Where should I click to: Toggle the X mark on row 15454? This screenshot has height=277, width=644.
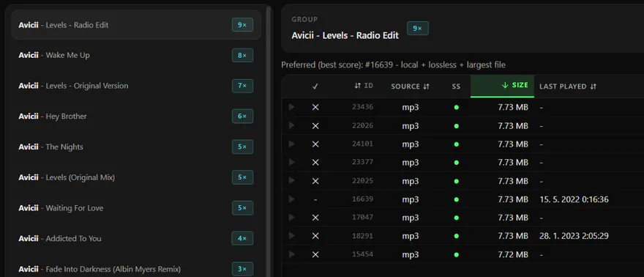click(x=315, y=254)
